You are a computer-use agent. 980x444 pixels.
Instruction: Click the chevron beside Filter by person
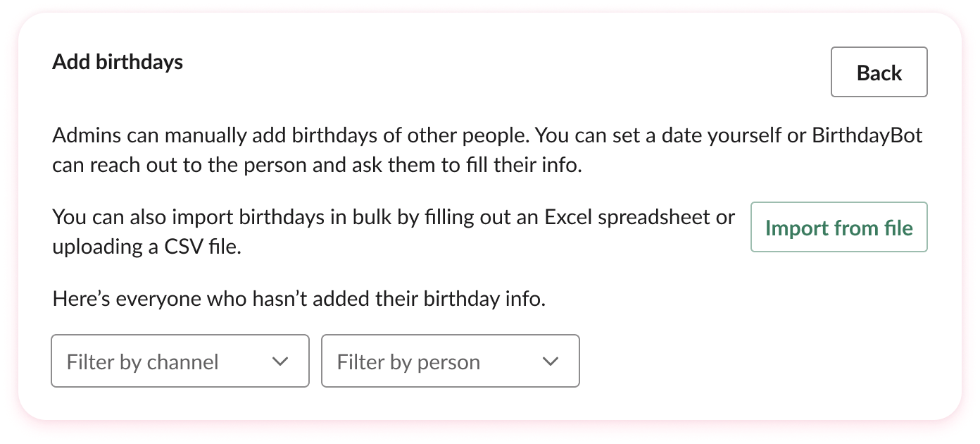[551, 361]
